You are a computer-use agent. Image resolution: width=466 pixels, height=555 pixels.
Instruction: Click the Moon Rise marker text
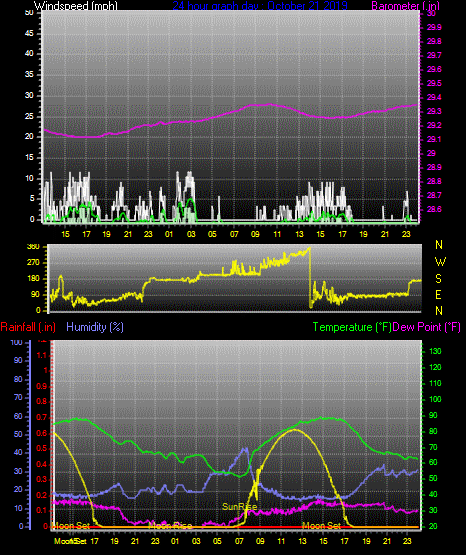pyautogui.click(x=170, y=525)
